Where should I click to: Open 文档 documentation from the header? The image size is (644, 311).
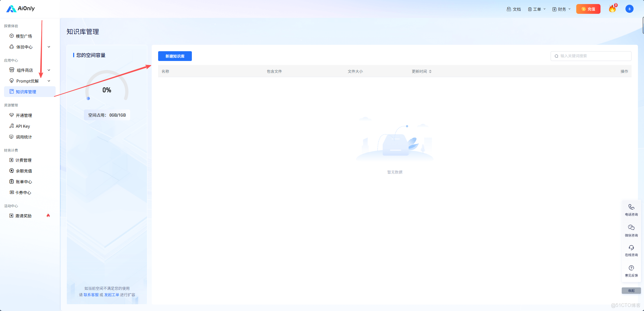point(514,9)
